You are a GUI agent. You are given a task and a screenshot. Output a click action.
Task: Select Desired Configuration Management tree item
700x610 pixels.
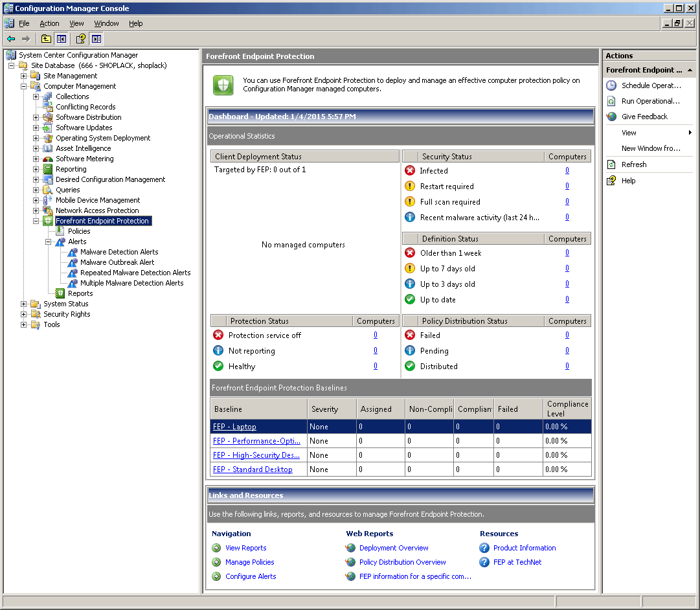pos(110,179)
